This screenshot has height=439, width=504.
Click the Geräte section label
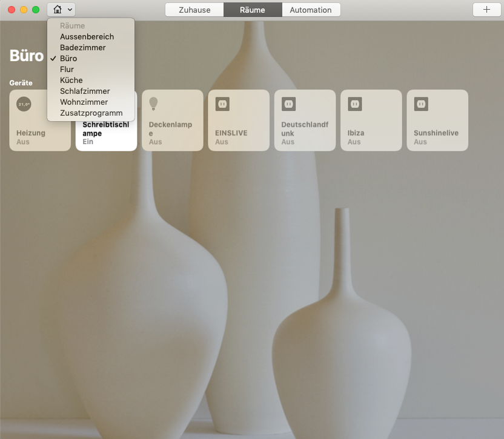click(21, 83)
